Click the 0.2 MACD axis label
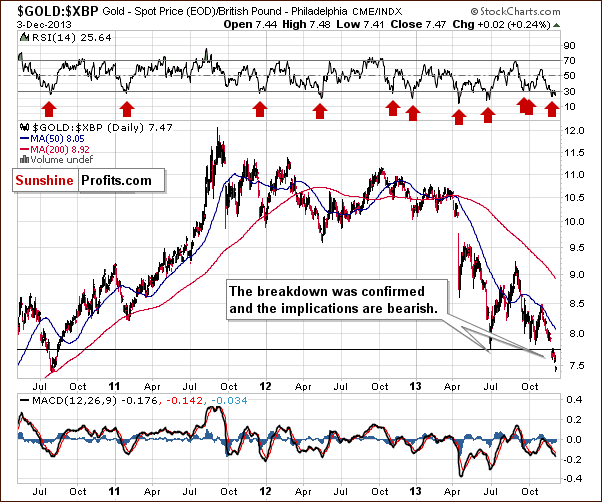The image size is (602, 502). coord(574,419)
